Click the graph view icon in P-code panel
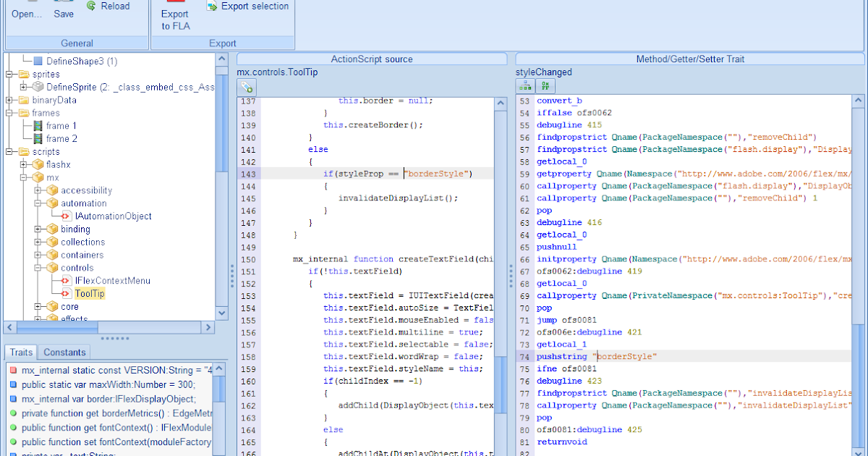 click(x=526, y=85)
